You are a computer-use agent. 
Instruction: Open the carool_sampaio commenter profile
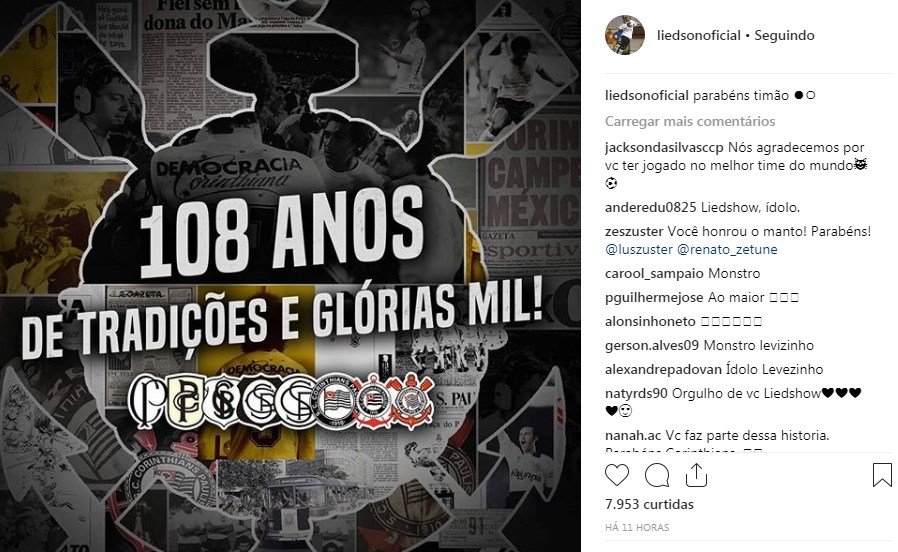654,274
